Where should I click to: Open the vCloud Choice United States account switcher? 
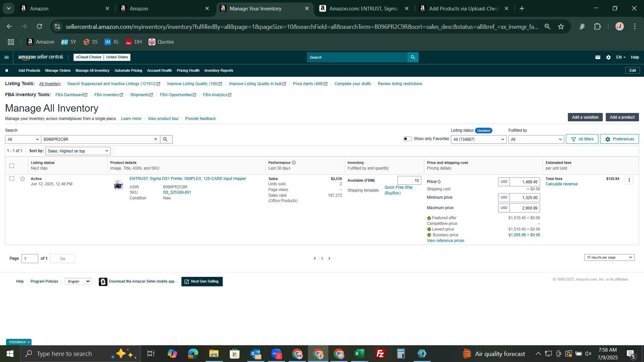[x=102, y=57]
